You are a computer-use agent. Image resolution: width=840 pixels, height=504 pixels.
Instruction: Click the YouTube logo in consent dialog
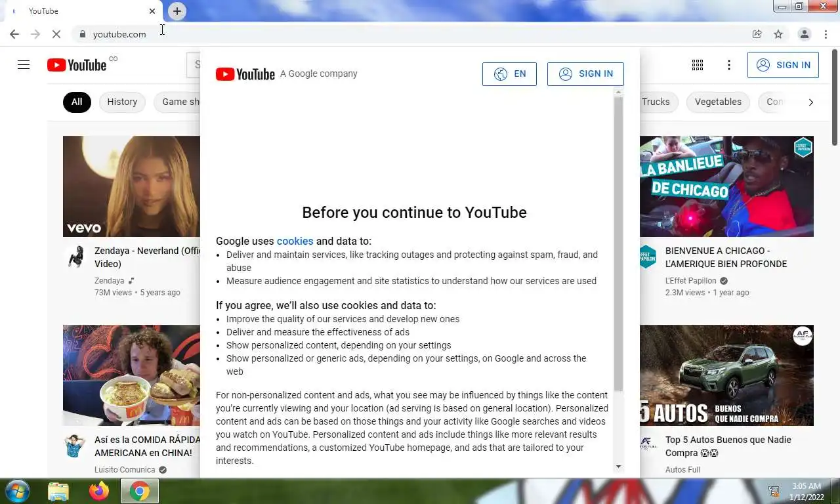pos(245,74)
